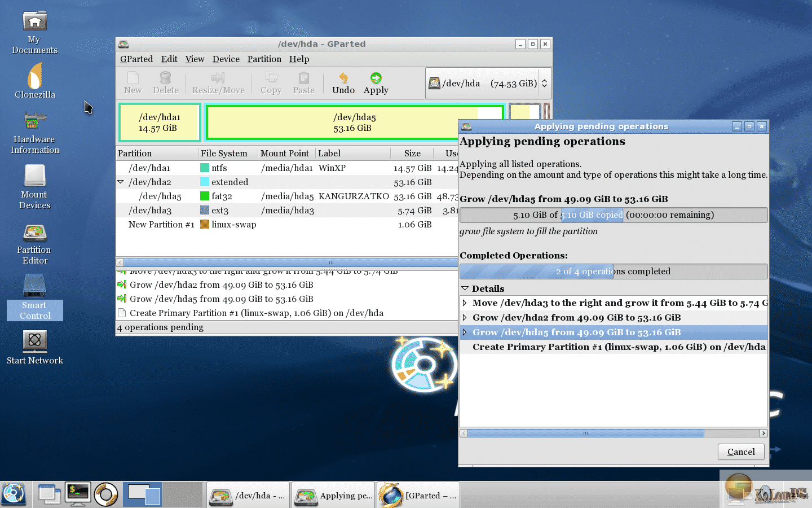Select the /dev/hda1 partition row
812x508 pixels.
point(287,168)
